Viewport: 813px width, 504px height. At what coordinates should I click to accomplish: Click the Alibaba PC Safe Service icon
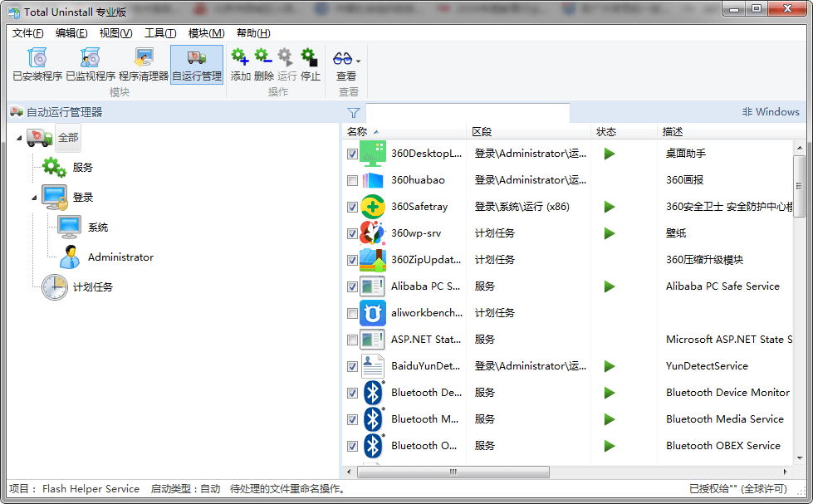372,286
